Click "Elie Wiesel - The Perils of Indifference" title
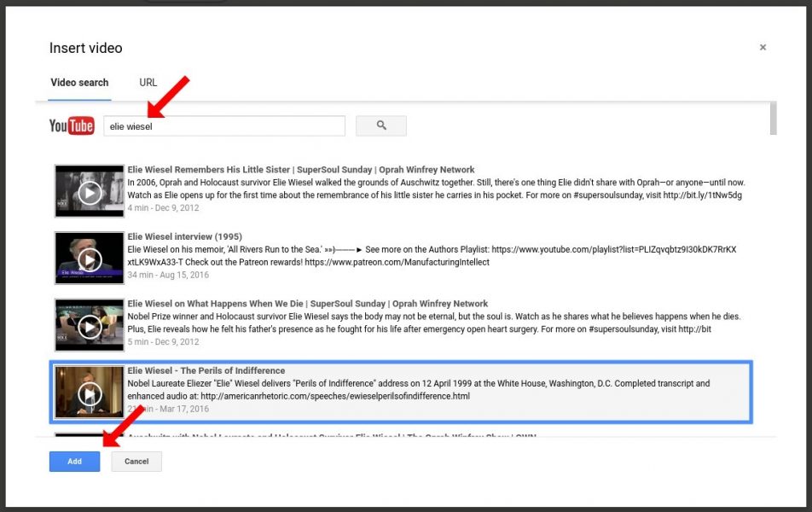The image size is (812, 512). pyautogui.click(x=207, y=370)
